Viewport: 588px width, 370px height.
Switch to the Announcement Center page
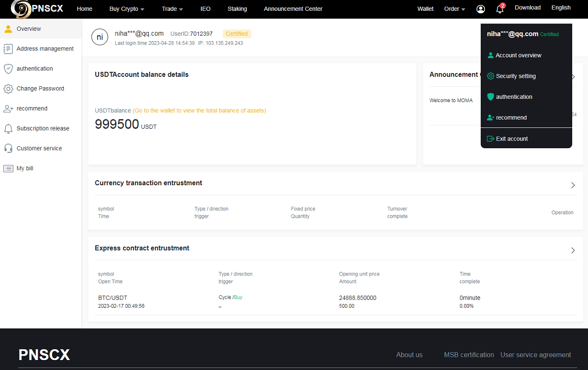coord(293,9)
